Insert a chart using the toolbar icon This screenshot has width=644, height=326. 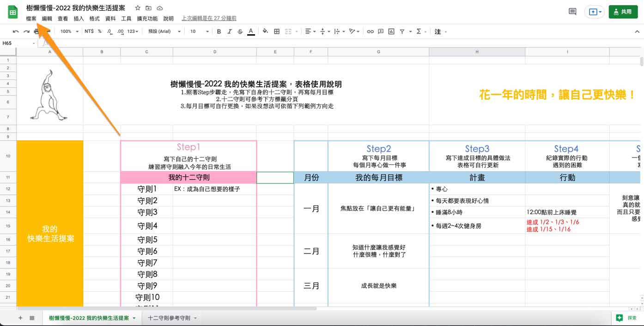click(x=391, y=31)
